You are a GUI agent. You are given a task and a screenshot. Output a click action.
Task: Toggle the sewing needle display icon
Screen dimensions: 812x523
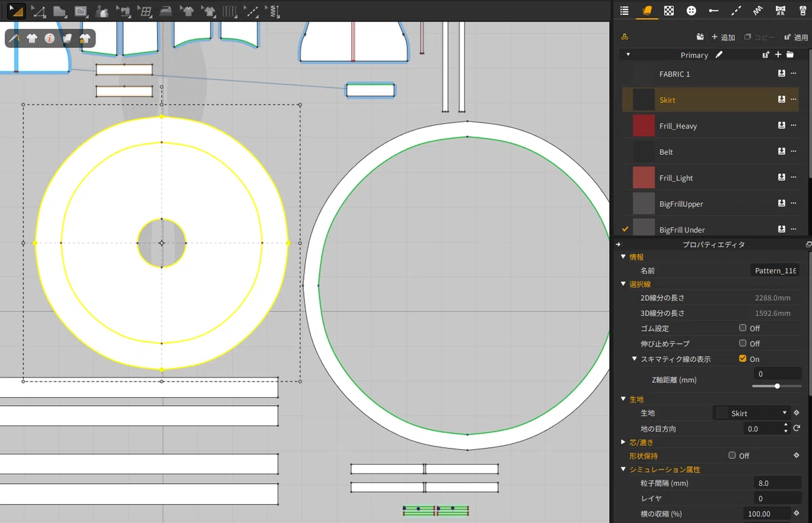coord(14,39)
